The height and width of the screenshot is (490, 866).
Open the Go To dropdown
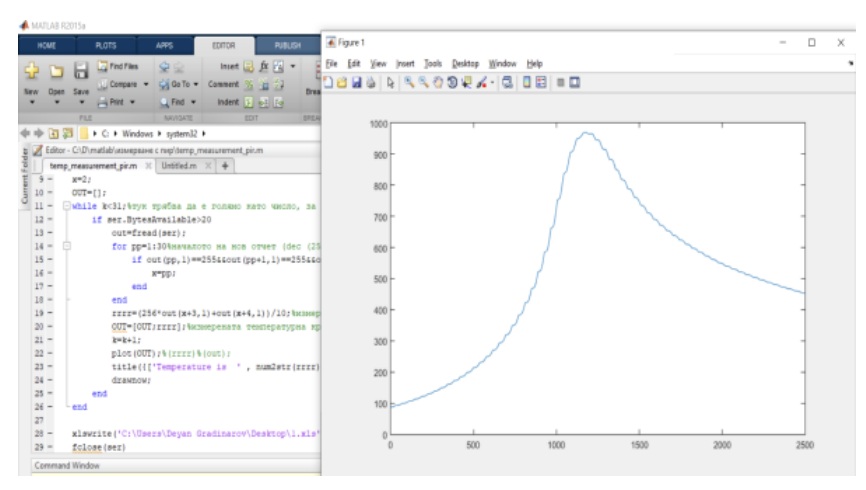pos(196,85)
